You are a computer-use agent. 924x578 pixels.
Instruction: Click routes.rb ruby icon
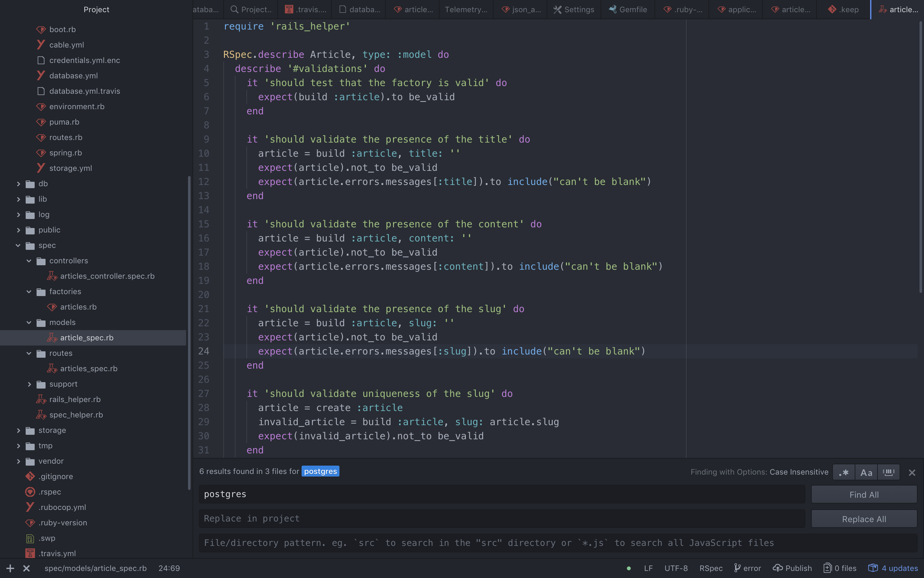pos(41,137)
